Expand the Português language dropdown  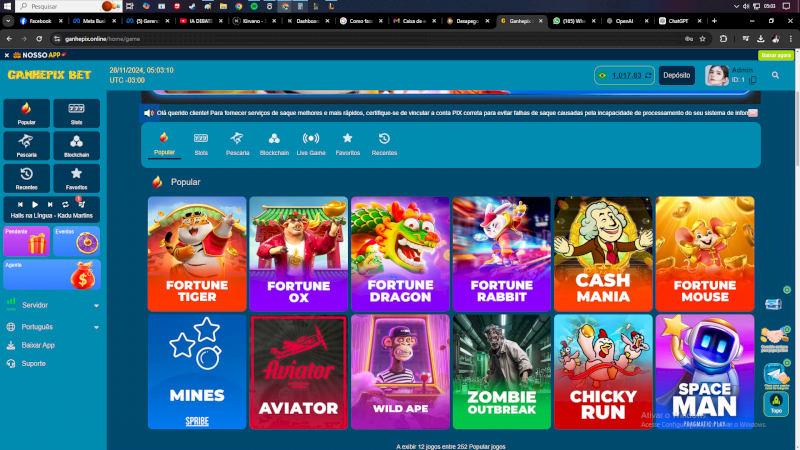tap(52, 327)
